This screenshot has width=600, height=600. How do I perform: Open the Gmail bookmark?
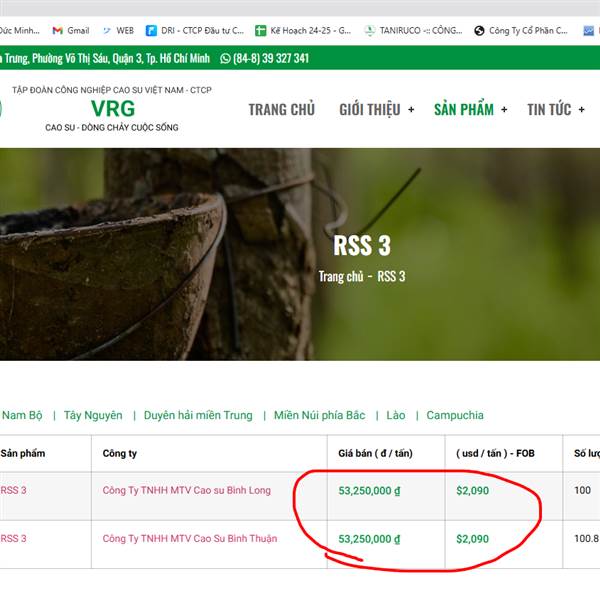[71, 31]
